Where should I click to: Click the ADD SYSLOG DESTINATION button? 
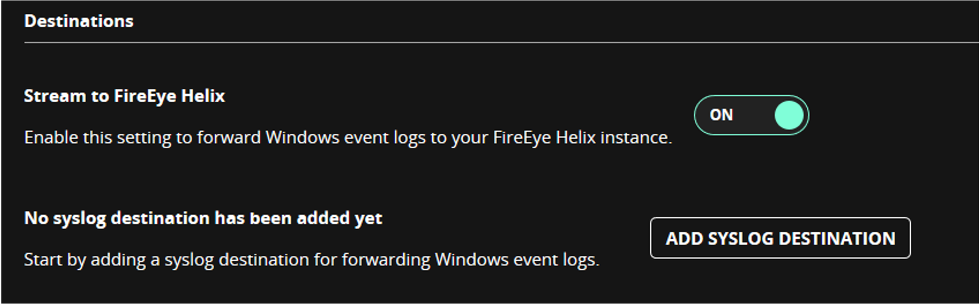click(780, 238)
